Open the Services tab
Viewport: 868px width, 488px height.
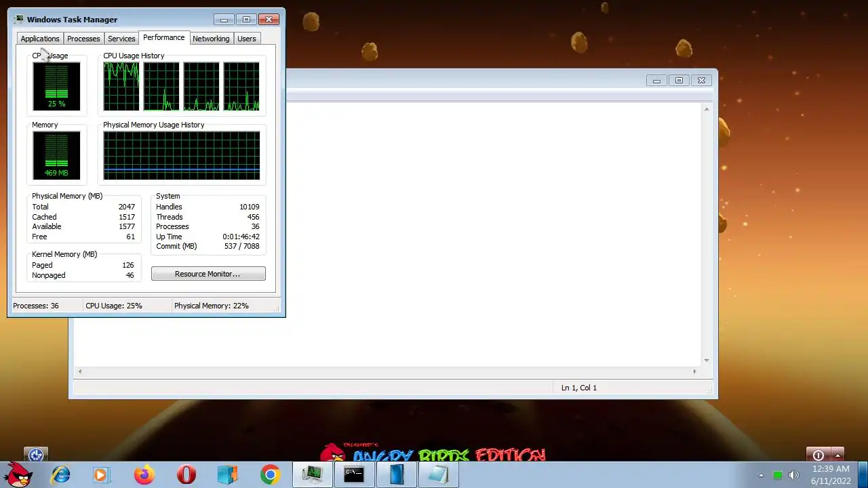(121, 39)
